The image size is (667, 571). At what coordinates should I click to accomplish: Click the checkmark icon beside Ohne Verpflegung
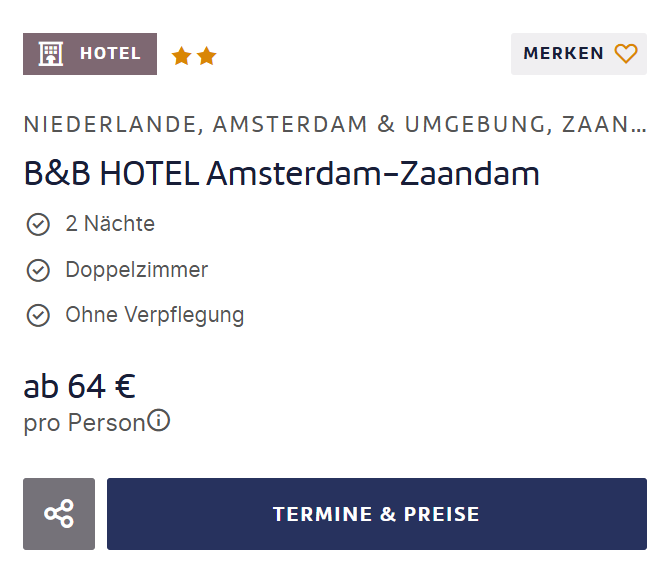tap(38, 315)
